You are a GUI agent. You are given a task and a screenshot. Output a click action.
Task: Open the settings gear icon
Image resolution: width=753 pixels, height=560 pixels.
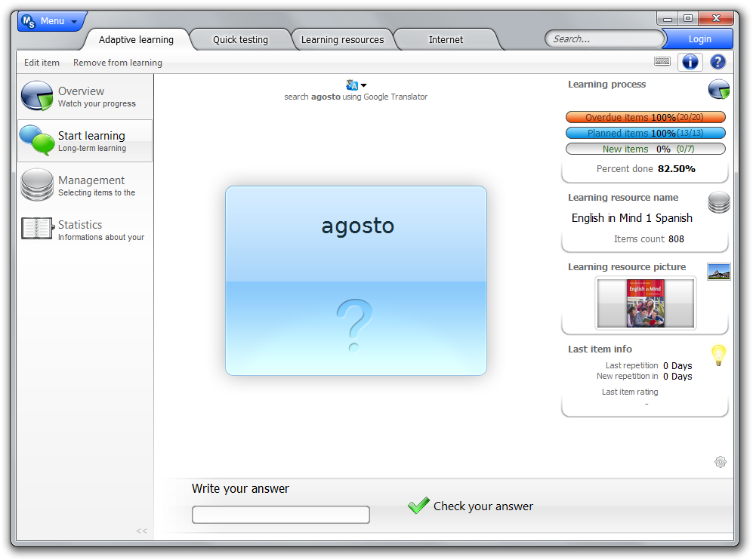click(720, 462)
